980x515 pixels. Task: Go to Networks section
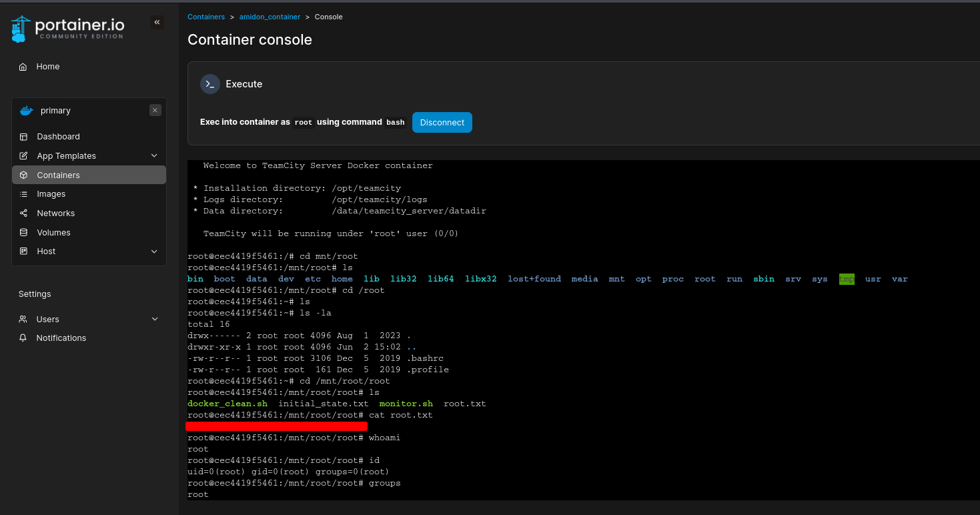[x=89, y=213]
